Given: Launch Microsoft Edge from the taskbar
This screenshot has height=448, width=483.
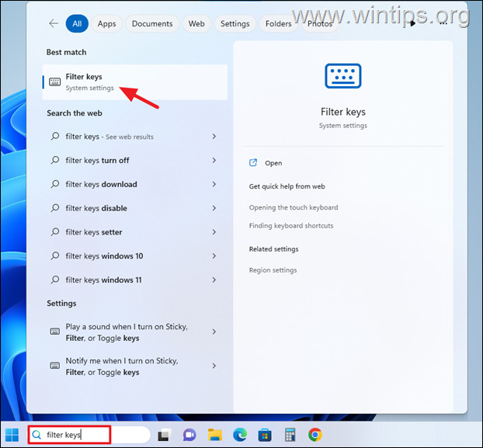Looking at the screenshot, I should [x=240, y=435].
